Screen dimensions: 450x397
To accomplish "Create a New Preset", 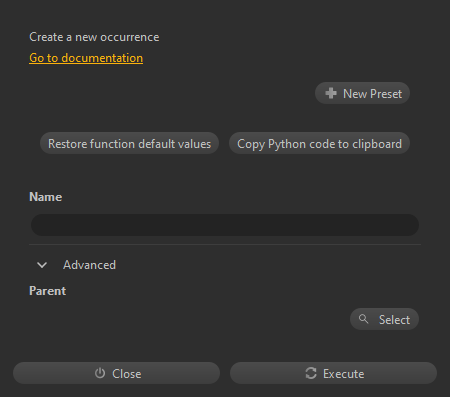I will 362,93.
